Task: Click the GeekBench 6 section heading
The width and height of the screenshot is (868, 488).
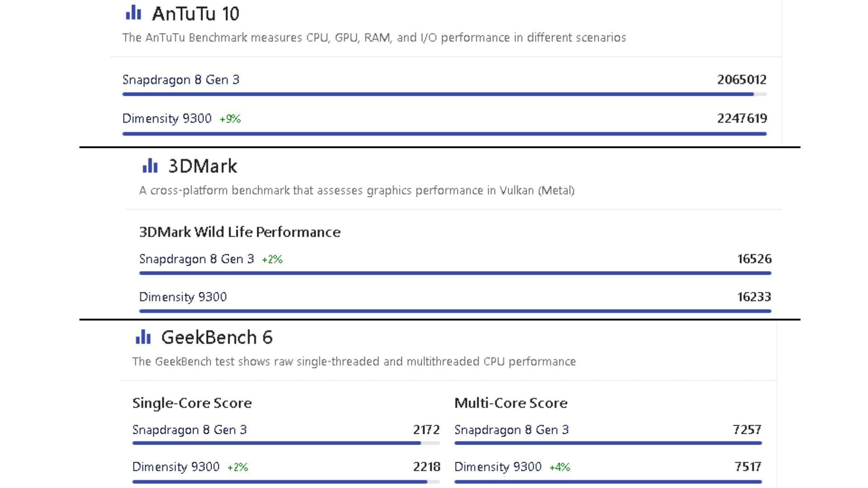Action: [217, 338]
